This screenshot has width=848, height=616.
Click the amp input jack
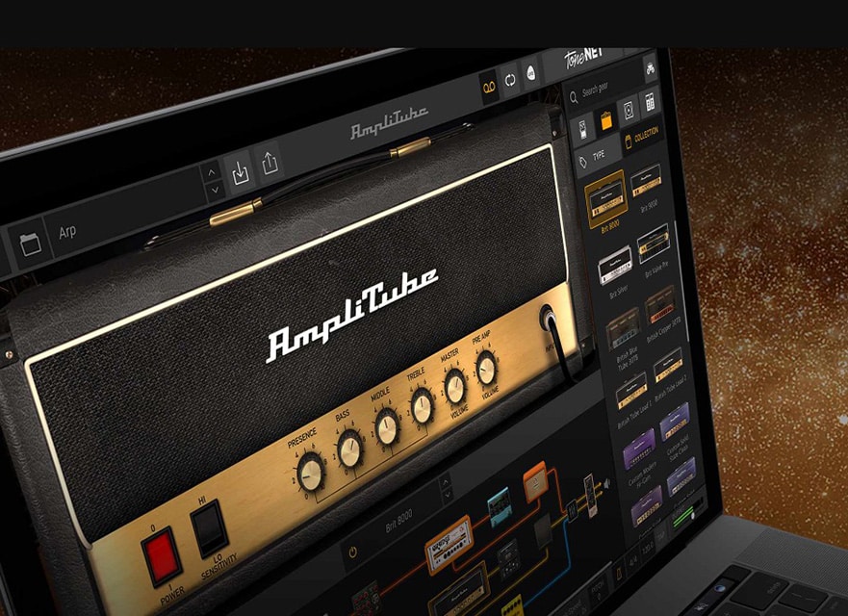coord(548,318)
